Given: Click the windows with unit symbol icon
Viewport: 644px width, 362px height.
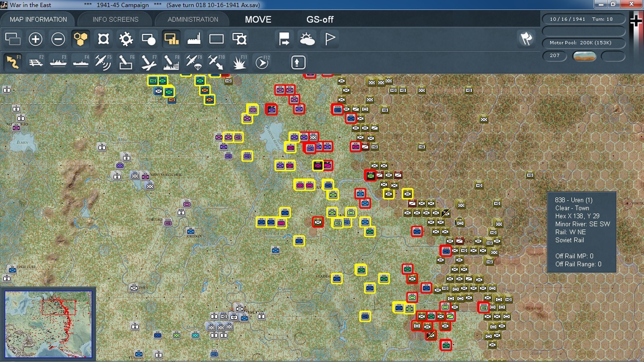Looking at the screenshot, I should (239, 39).
